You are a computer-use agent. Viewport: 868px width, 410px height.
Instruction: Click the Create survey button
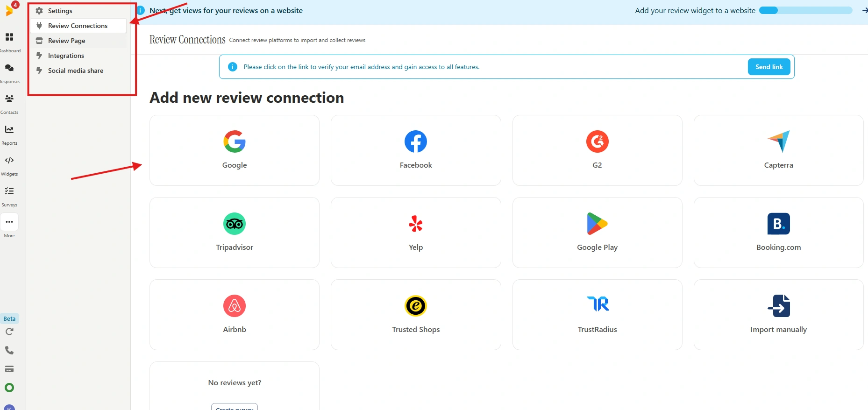(x=235, y=407)
